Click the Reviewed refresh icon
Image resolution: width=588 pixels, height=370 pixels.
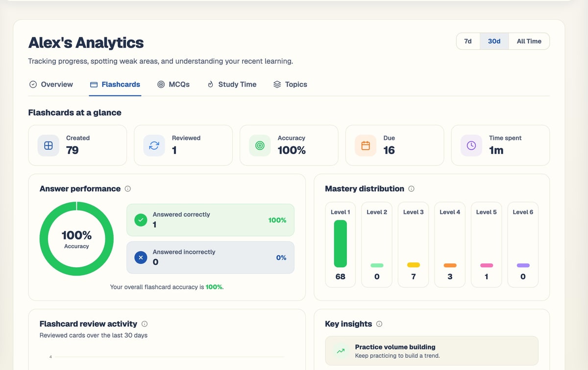point(154,145)
